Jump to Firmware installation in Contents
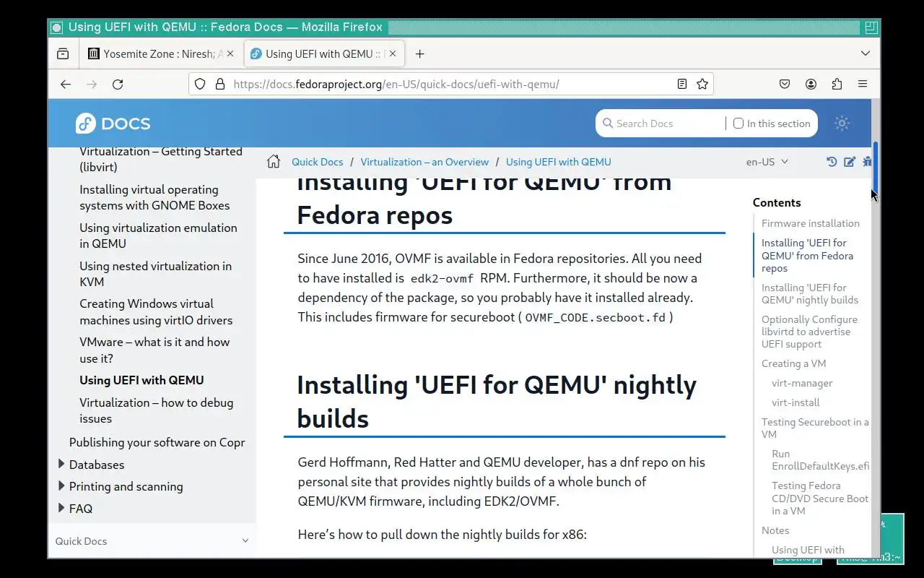This screenshot has height=578, width=924. pyautogui.click(x=811, y=223)
